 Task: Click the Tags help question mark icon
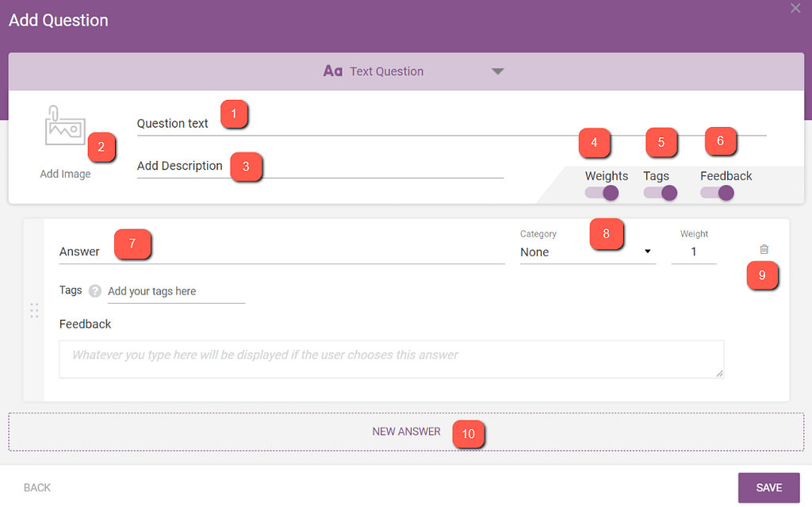(95, 291)
